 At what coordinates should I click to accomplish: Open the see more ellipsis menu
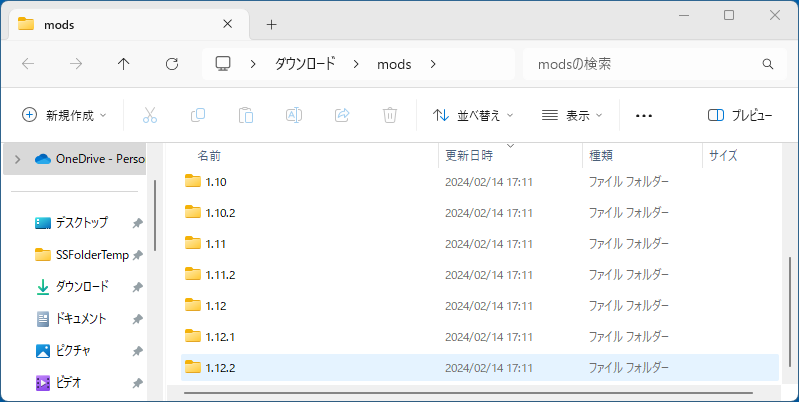(x=644, y=115)
